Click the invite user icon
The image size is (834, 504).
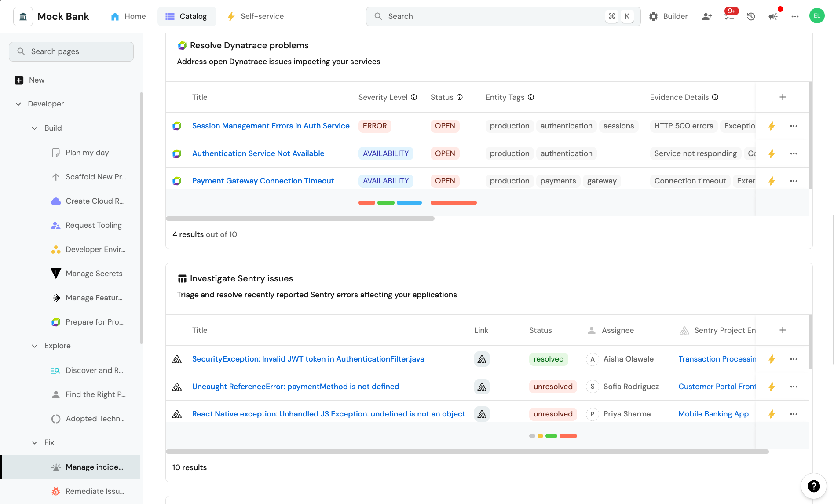[707, 16]
